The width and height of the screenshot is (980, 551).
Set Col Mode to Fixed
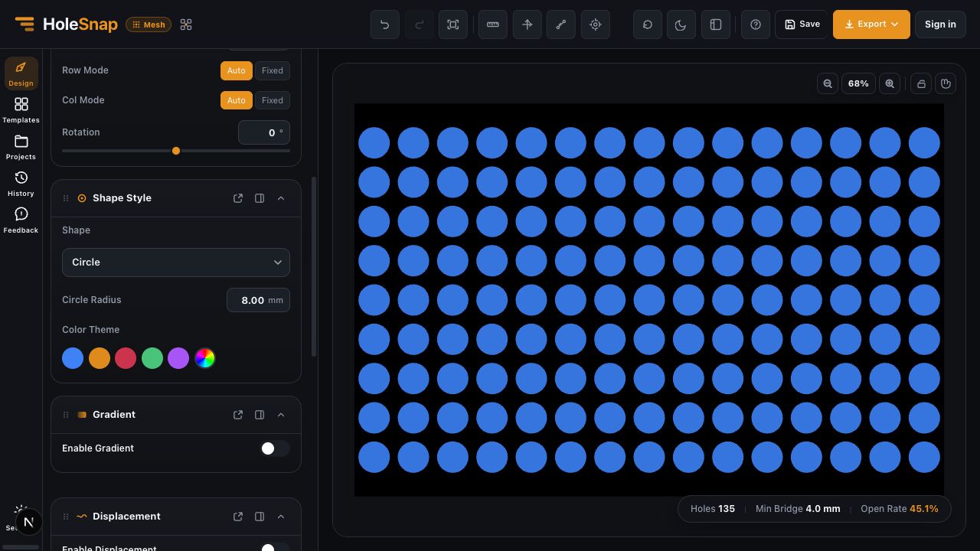pyautogui.click(x=273, y=100)
